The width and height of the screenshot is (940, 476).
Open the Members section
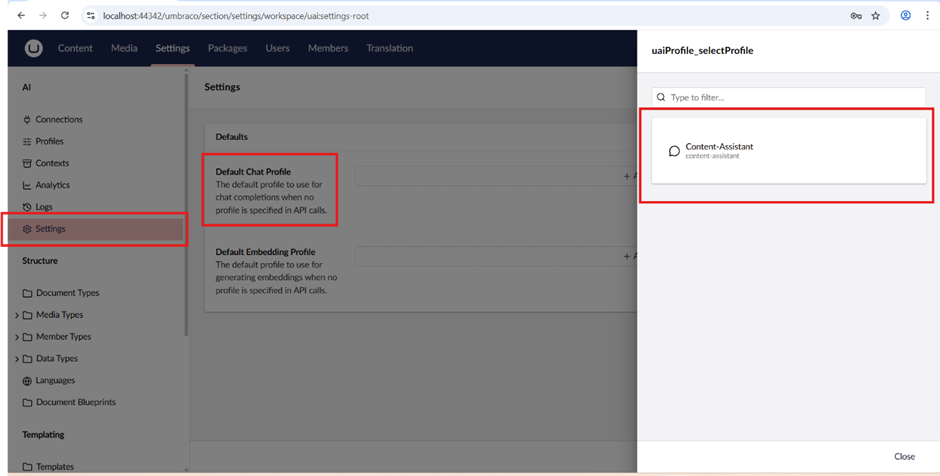328,48
